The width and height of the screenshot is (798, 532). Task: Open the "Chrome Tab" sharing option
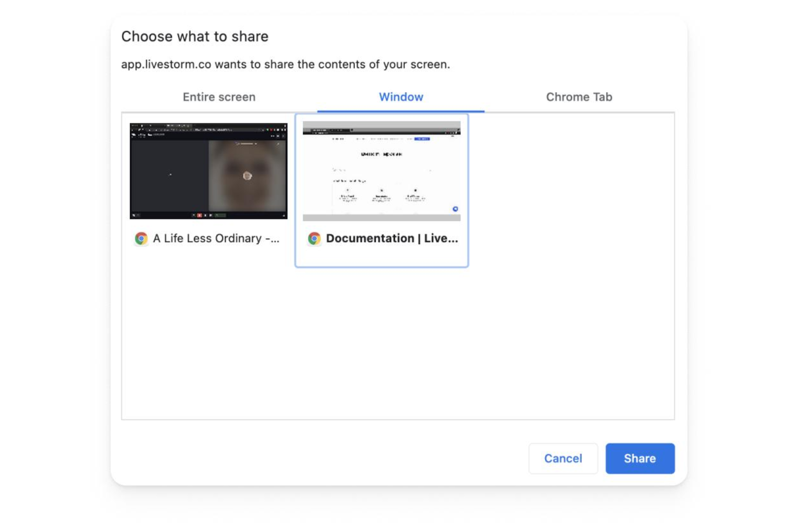(x=579, y=97)
